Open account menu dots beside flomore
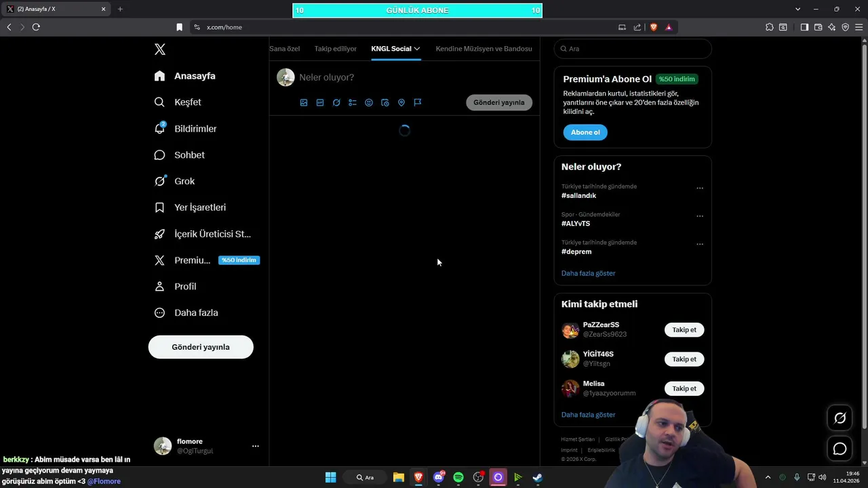This screenshot has width=868, height=488. point(256,446)
